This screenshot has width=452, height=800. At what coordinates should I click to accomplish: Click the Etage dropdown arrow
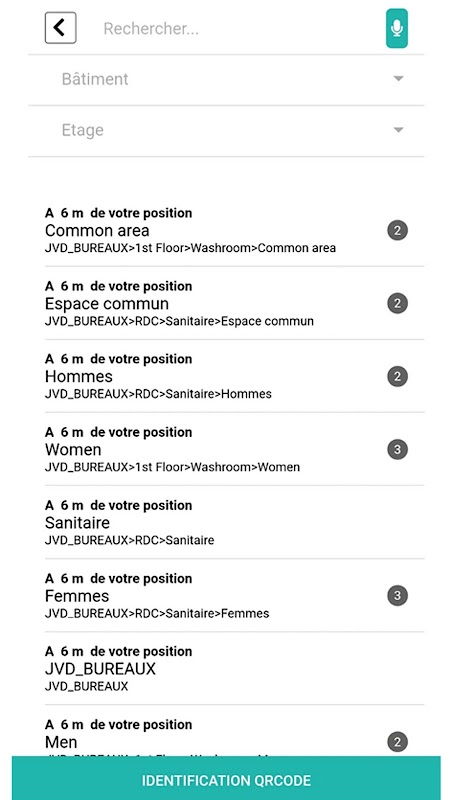tap(398, 130)
